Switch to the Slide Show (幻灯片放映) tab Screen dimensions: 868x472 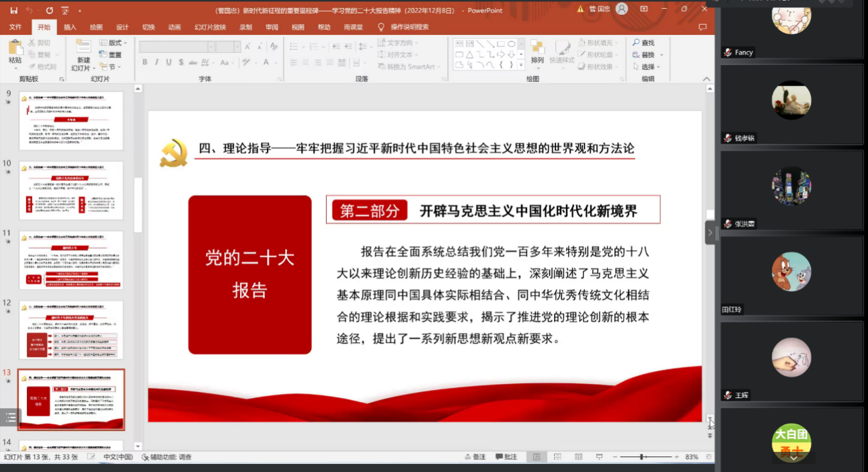tap(210, 28)
